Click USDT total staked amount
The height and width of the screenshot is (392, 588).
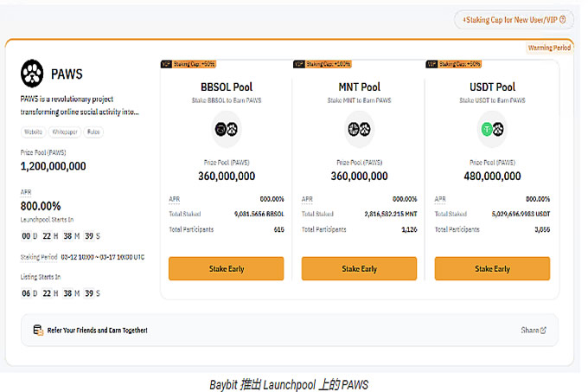coord(521,214)
